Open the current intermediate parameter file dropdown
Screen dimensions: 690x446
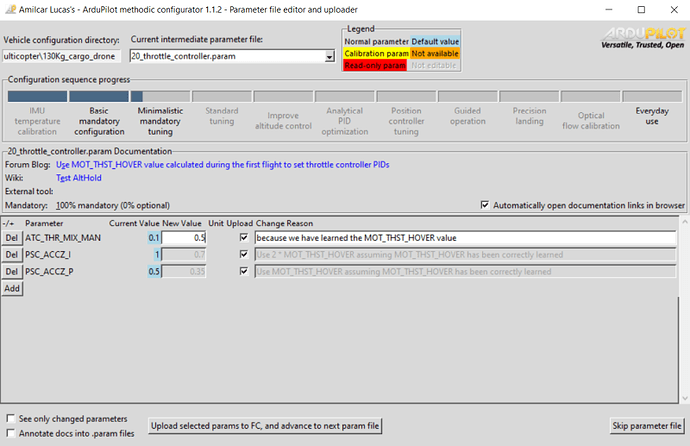point(329,57)
